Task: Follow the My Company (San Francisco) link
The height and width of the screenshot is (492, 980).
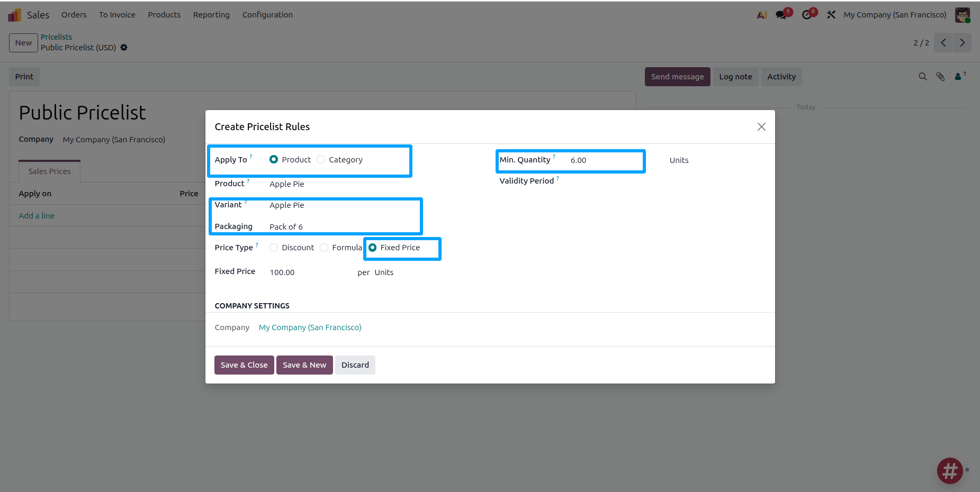Action: click(310, 327)
